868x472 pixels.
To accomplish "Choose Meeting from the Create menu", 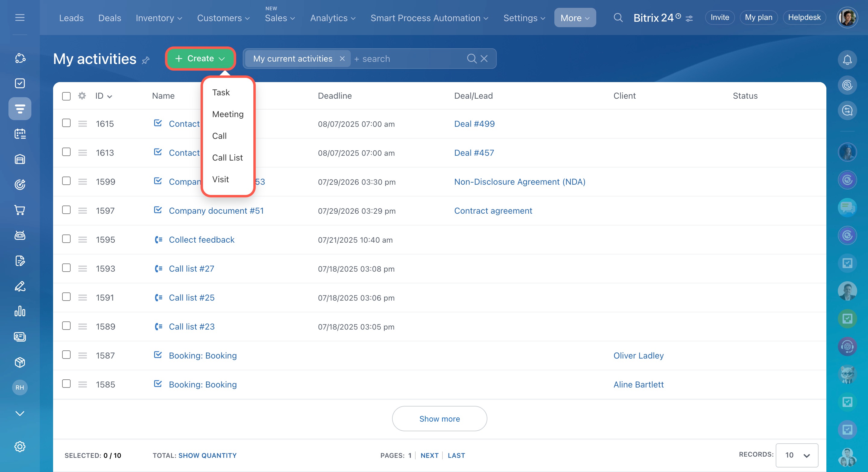I will coord(227,114).
